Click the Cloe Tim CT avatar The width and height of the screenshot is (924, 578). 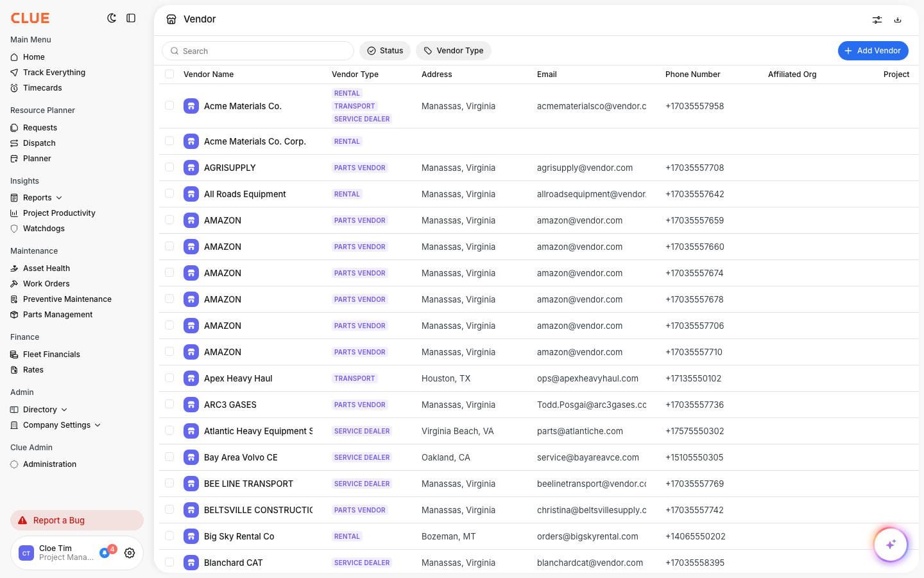tap(26, 553)
